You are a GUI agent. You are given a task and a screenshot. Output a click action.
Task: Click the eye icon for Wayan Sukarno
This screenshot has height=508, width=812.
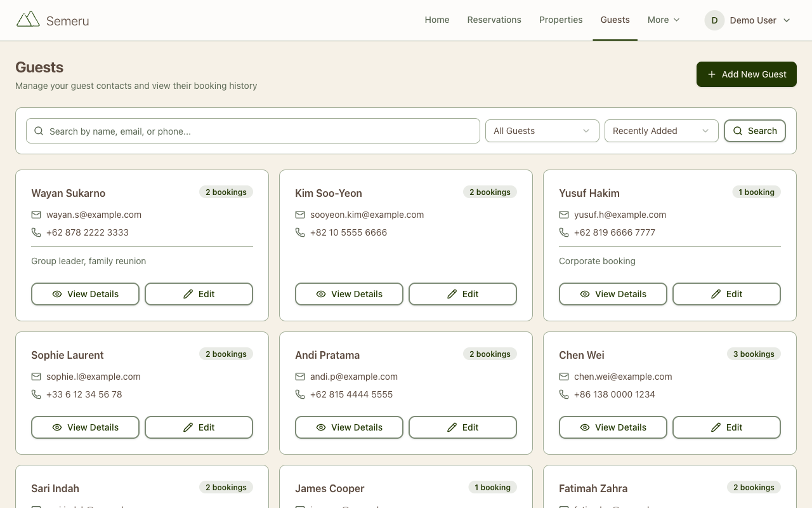(x=57, y=294)
